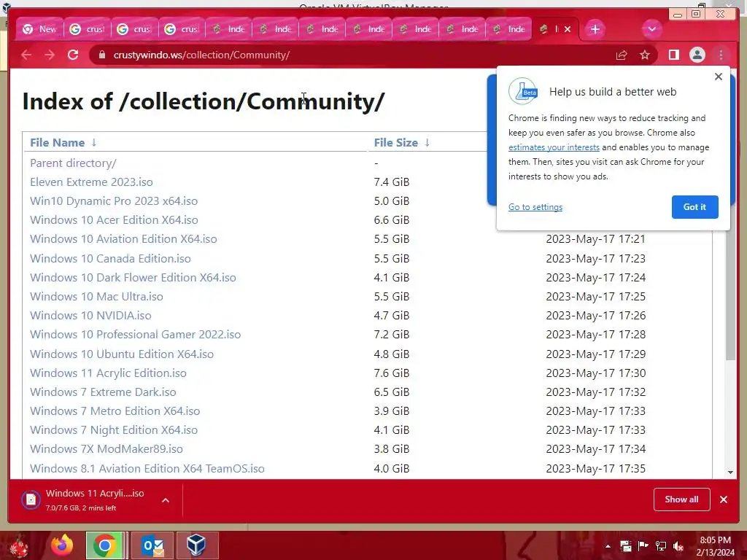747x560 pixels.
Task: Open Windows 7 Extreme Dark.iso link
Action: pos(103,392)
